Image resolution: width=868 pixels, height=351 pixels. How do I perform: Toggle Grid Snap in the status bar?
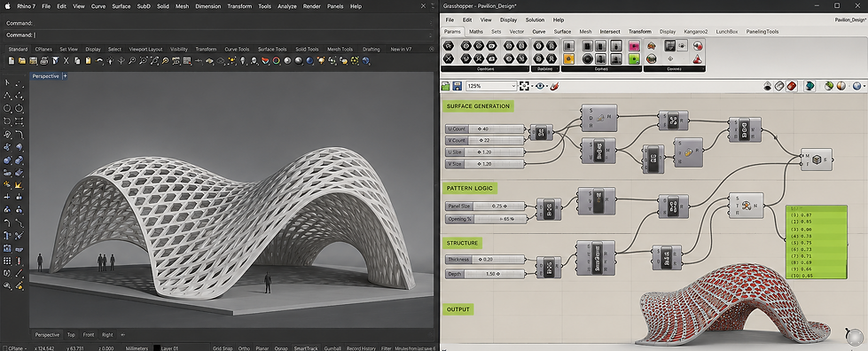point(223,348)
